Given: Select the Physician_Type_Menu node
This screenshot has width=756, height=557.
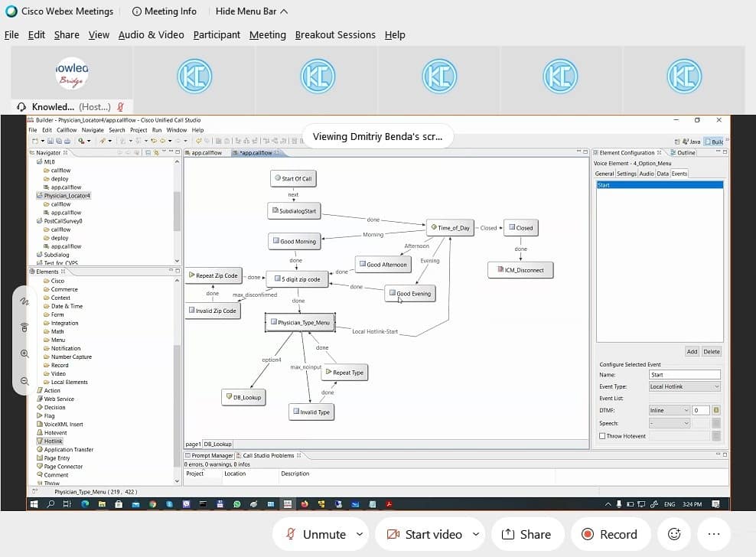Looking at the screenshot, I should pyautogui.click(x=300, y=322).
